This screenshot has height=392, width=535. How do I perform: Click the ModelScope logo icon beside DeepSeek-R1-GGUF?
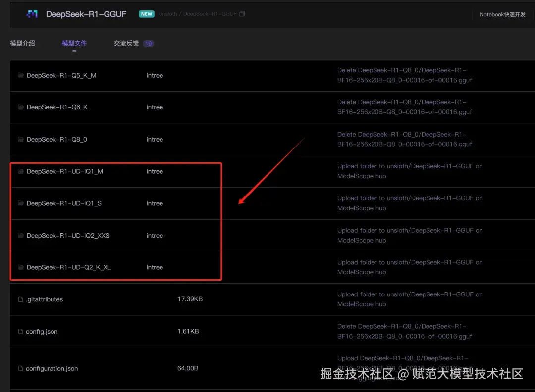pos(32,14)
